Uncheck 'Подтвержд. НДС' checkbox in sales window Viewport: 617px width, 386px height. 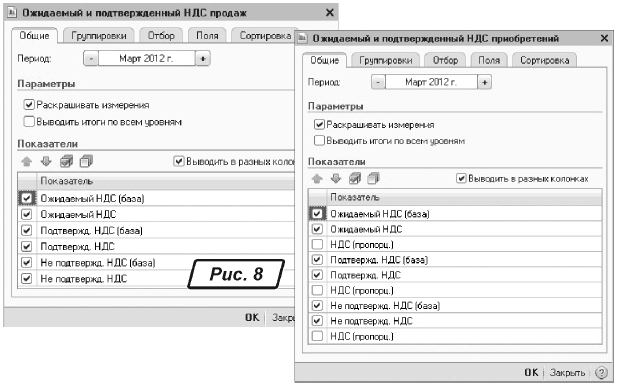click(x=26, y=247)
